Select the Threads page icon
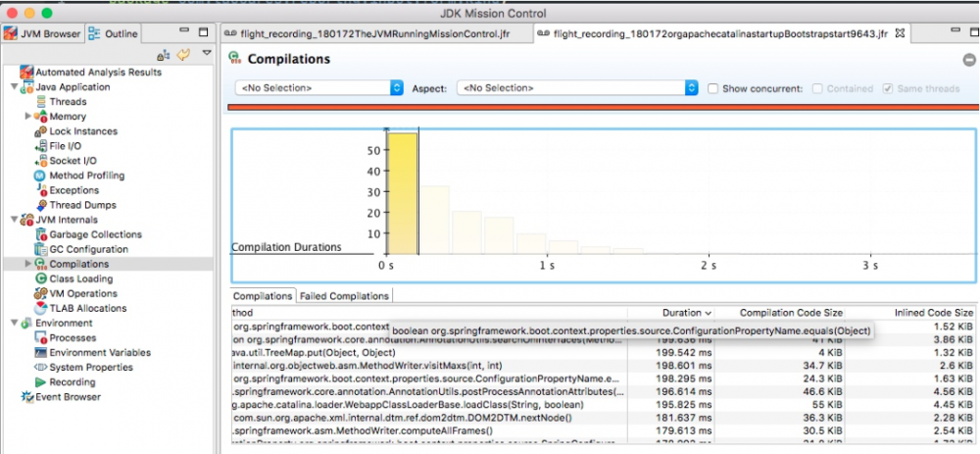This screenshot has height=454, width=980. pos(41,101)
